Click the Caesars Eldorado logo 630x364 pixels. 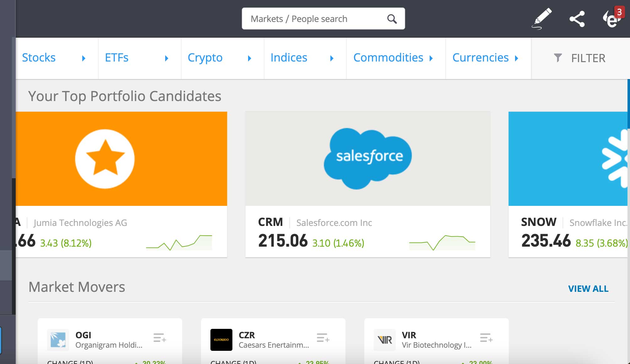pyautogui.click(x=221, y=340)
